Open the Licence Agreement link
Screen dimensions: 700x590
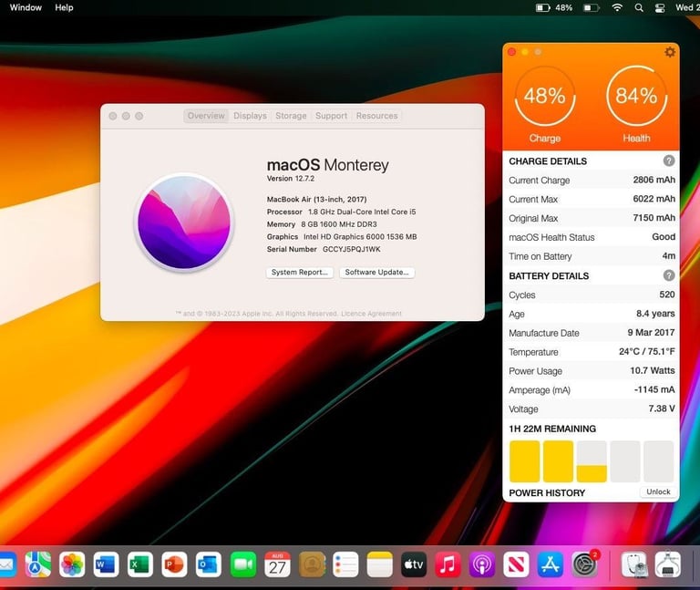click(372, 314)
